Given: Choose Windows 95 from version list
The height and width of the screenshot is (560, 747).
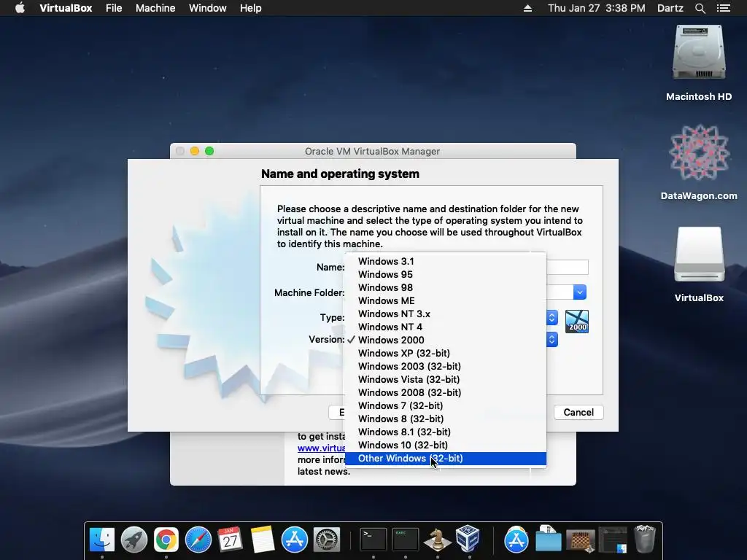Looking at the screenshot, I should click(x=446, y=274).
